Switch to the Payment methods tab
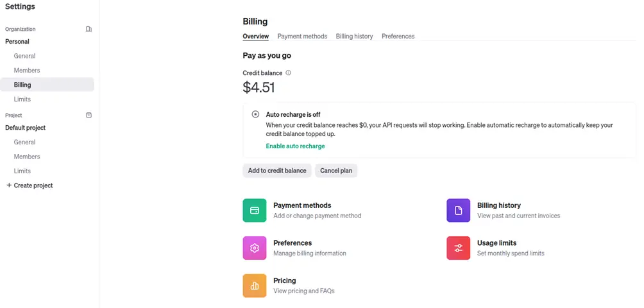Viewport: 644px width, 308px height. (302, 37)
